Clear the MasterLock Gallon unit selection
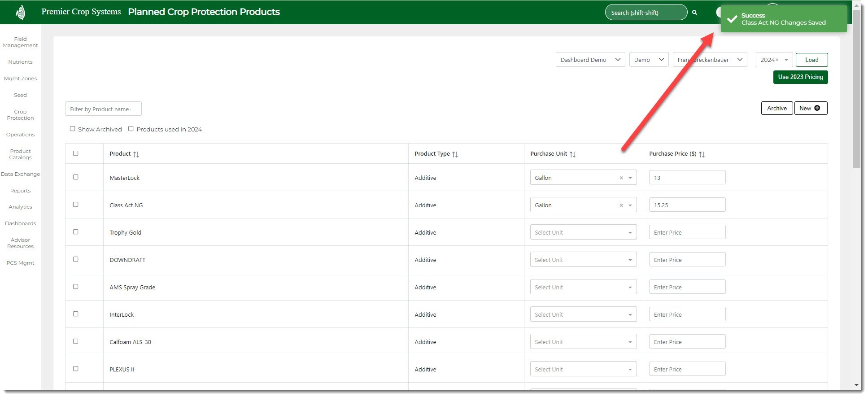 pos(621,178)
